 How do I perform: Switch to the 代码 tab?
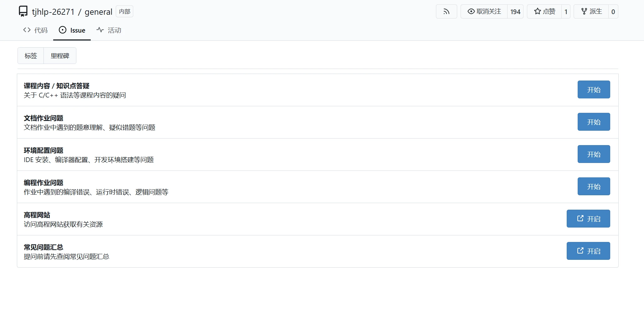tap(35, 30)
